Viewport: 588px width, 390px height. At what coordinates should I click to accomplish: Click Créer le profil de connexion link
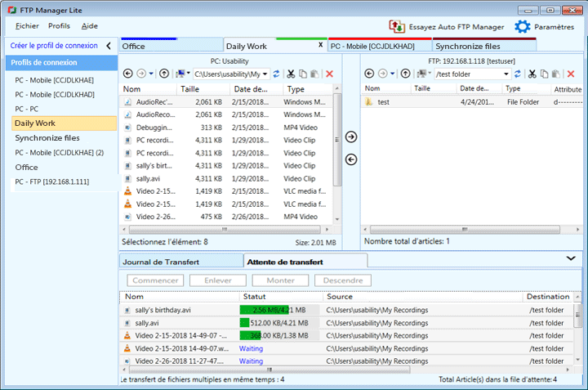pyautogui.click(x=54, y=46)
